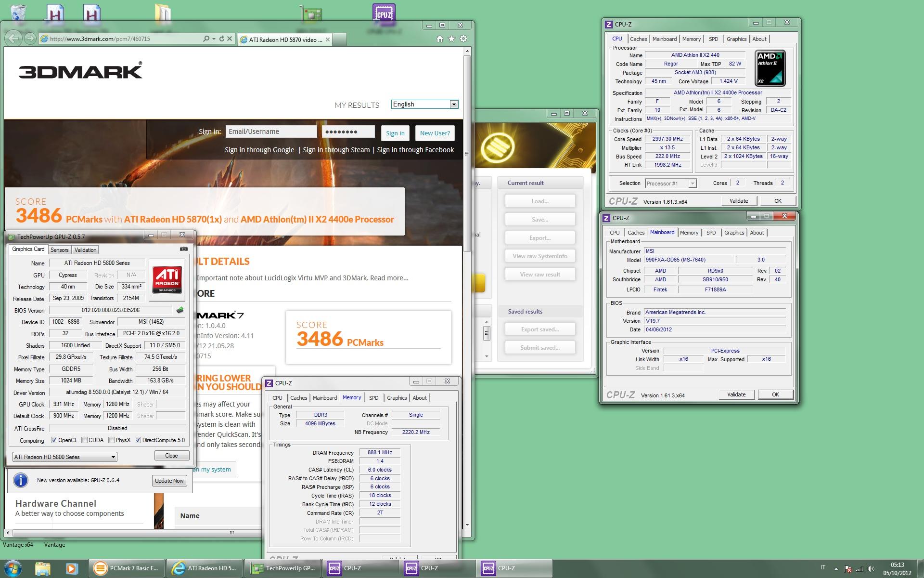The image size is (924, 578).
Task: Click the browser forward arrow button
Action: (x=30, y=39)
